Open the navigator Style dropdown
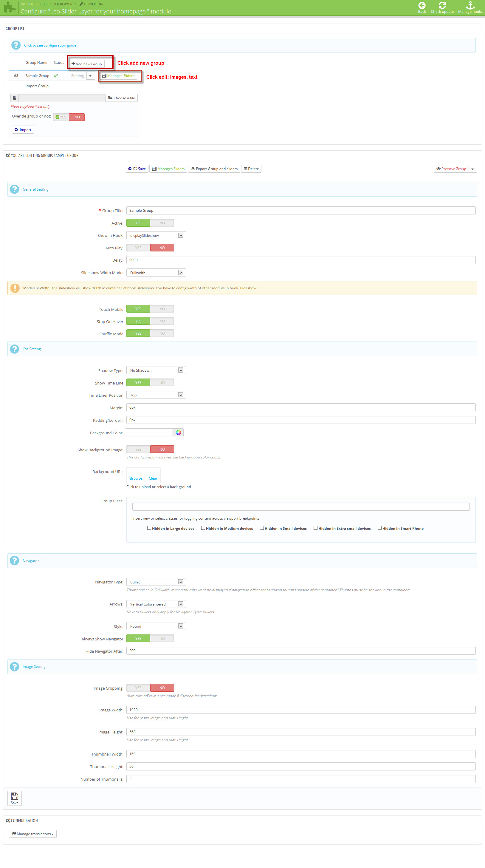The width and height of the screenshot is (485, 868). (156, 626)
